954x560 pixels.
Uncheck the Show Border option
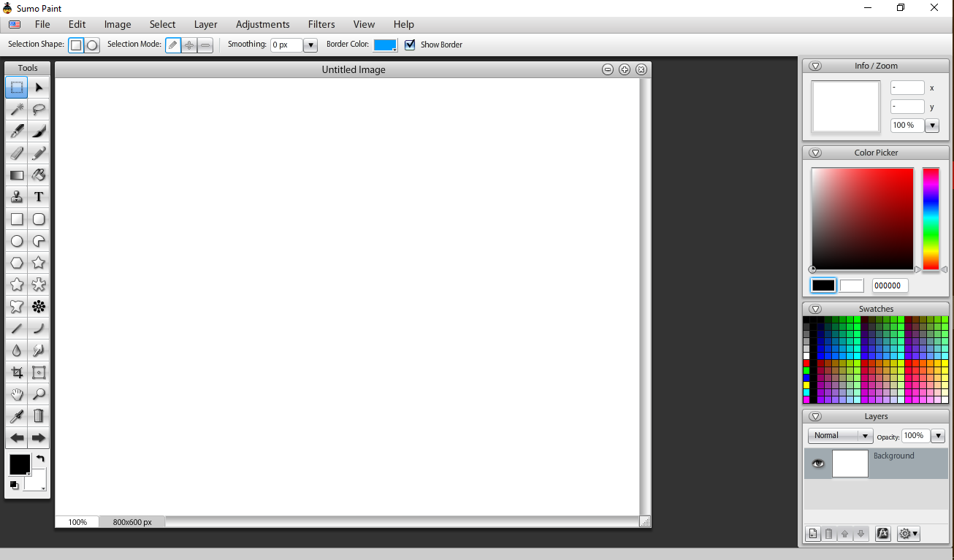coord(409,45)
